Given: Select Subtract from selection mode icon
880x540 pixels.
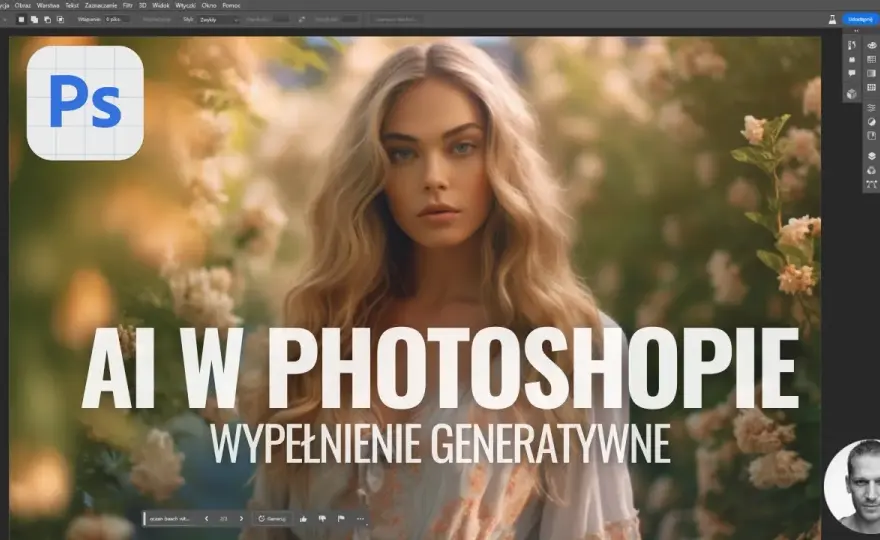Looking at the screenshot, I should pos(47,20).
